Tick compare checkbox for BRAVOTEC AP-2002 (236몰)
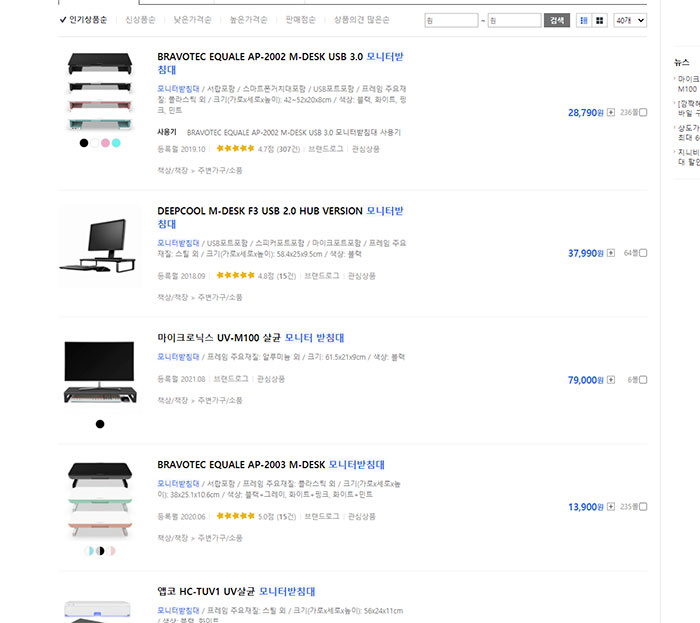This screenshot has width=700, height=623. [643, 112]
